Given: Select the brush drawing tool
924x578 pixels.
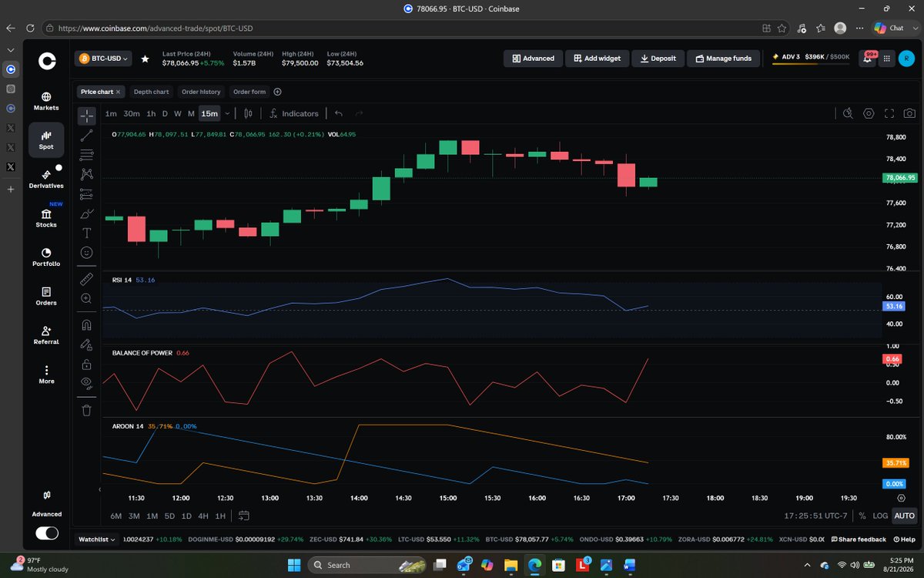Looking at the screenshot, I should coord(87,213).
